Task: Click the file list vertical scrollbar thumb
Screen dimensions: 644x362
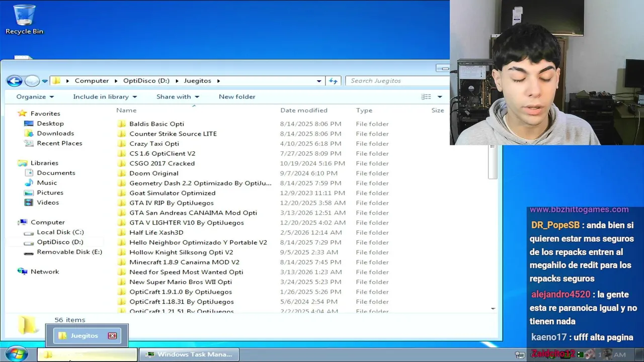Action: [493, 163]
